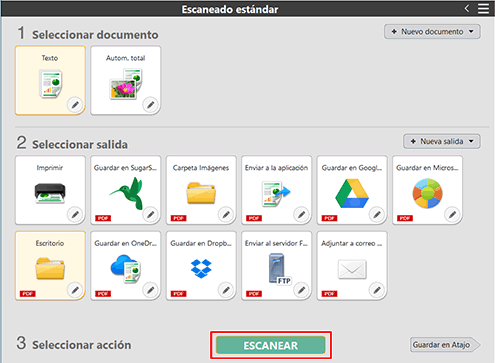Edit the Adjuntar a correo output pencil
Viewport: 495px width, 363px height.
tap(377, 290)
